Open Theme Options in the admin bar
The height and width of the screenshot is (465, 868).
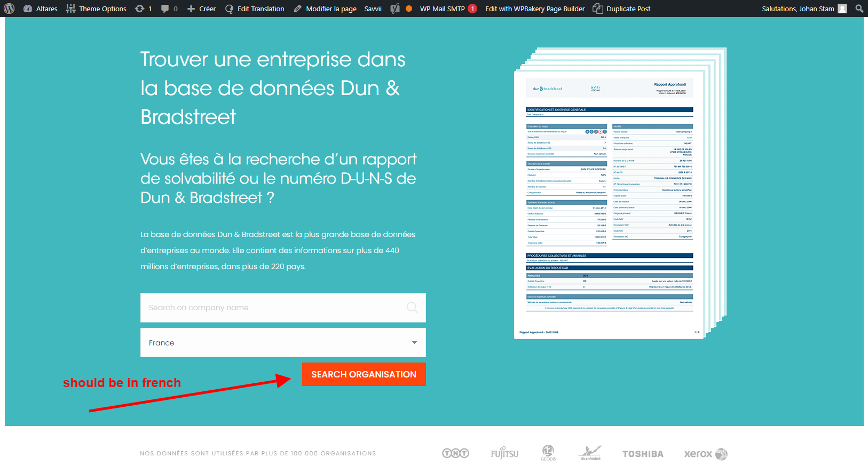coord(96,9)
